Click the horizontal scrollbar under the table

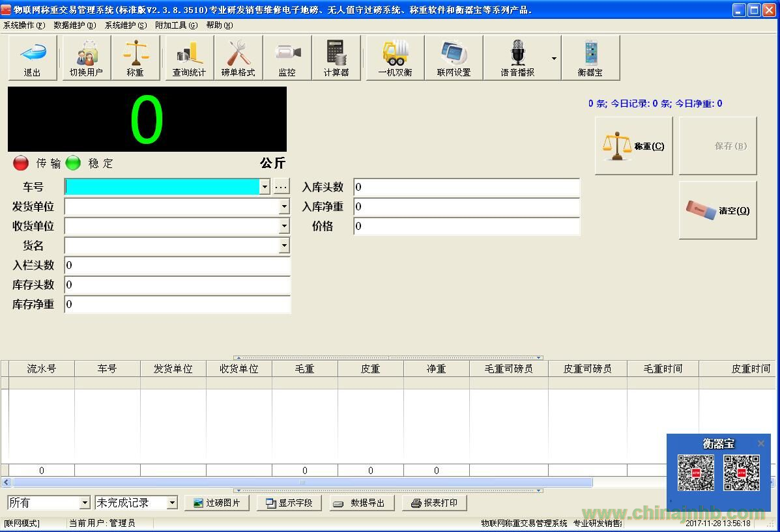(302, 483)
